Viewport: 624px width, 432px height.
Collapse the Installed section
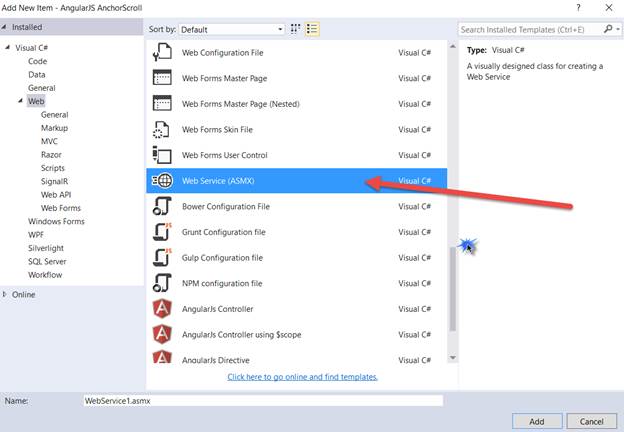(x=4, y=27)
